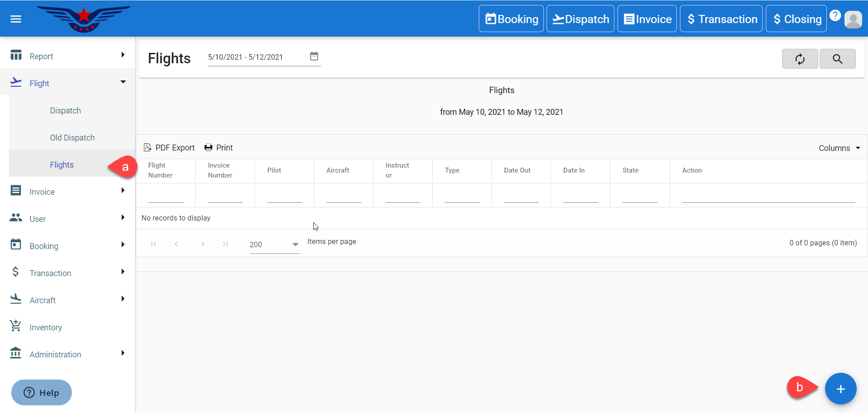Image resolution: width=868 pixels, height=413 pixels.
Task: Go to the next page arrow
Action: click(x=203, y=244)
